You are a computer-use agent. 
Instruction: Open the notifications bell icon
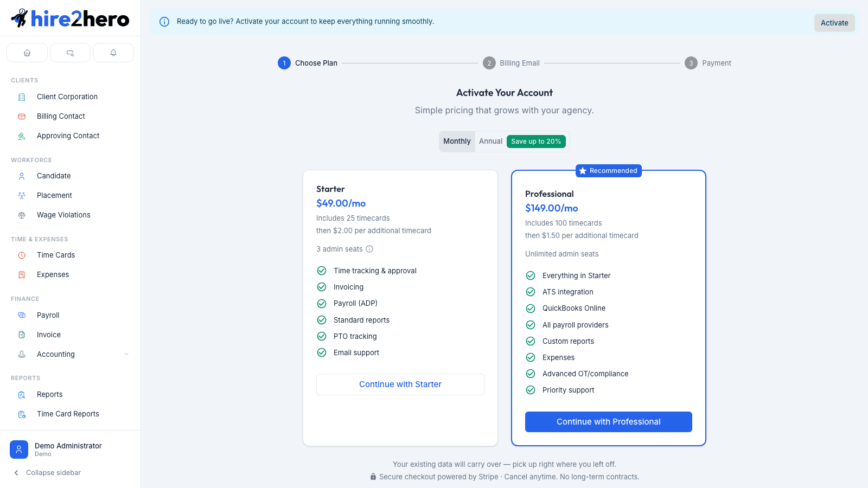pyautogui.click(x=113, y=53)
